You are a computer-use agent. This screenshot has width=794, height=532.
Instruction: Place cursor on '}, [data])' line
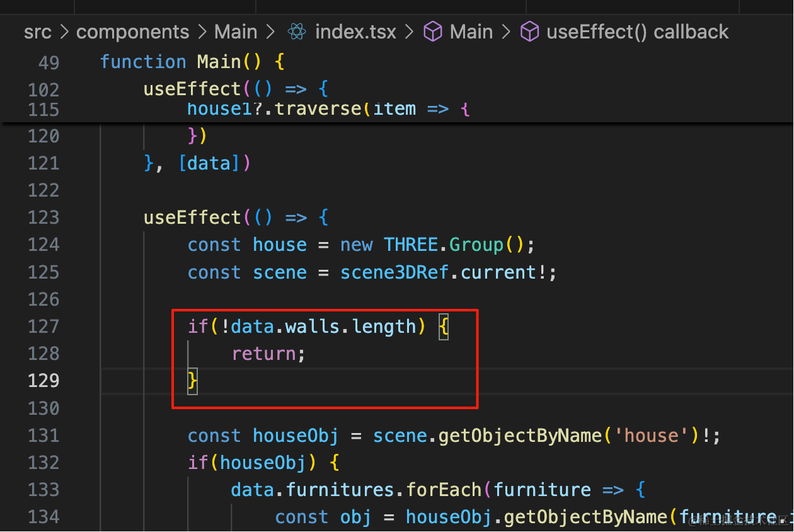tap(197, 163)
